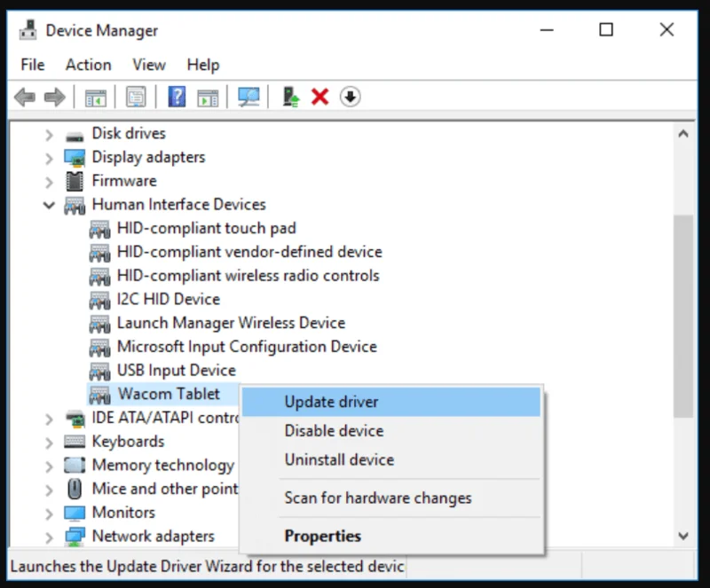Open the View menu
Viewport: 710px width, 588px height.
click(149, 65)
